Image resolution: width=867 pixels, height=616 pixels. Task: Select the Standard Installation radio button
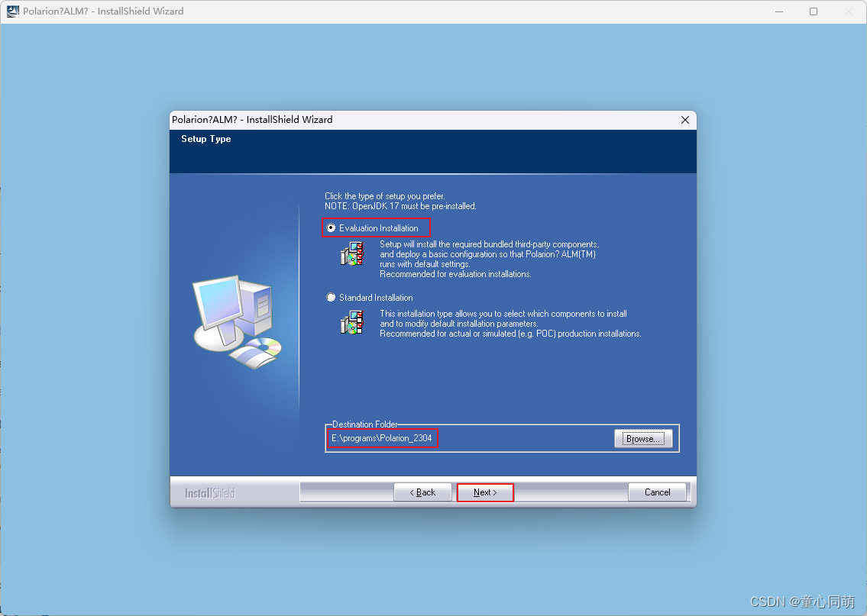331,297
